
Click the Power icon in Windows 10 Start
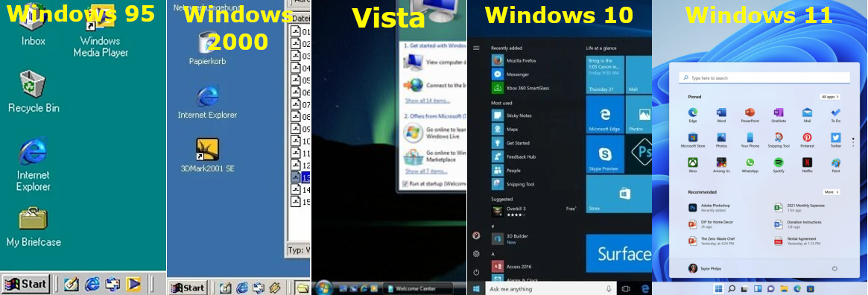click(476, 272)
